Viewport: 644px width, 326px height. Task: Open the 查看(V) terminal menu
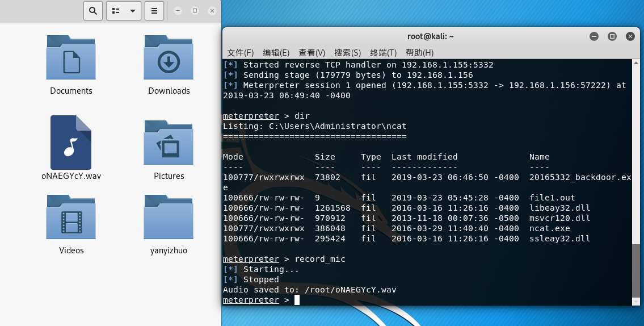click(x=312, y=53)
